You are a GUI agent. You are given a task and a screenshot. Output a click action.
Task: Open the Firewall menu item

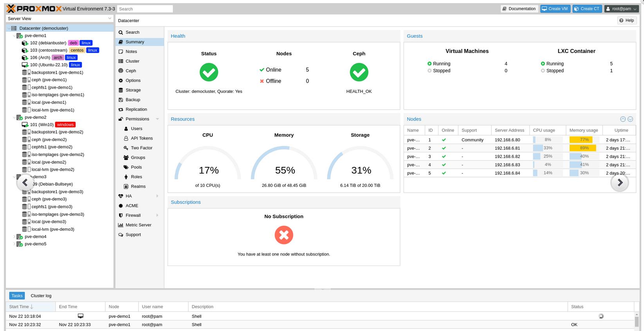pos(139,215)
